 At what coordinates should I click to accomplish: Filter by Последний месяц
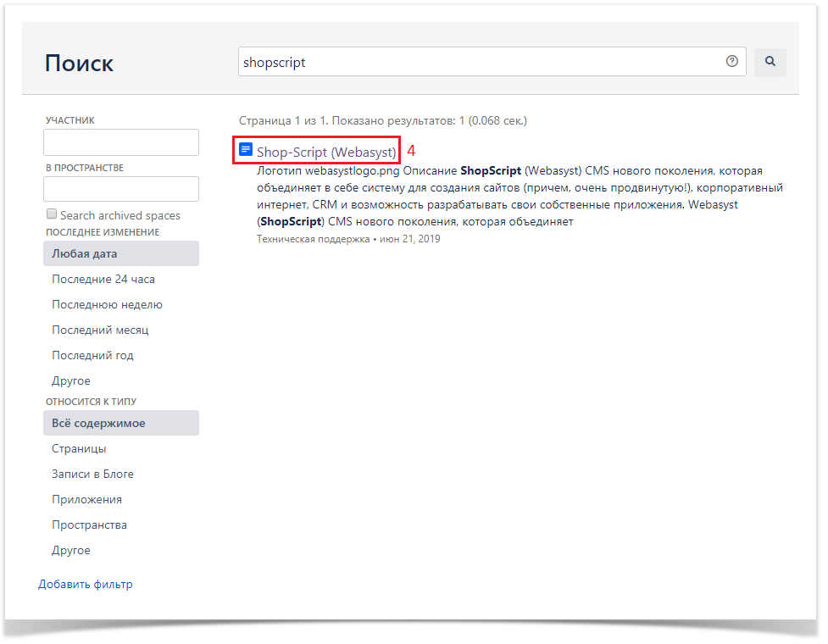(100, 330)
